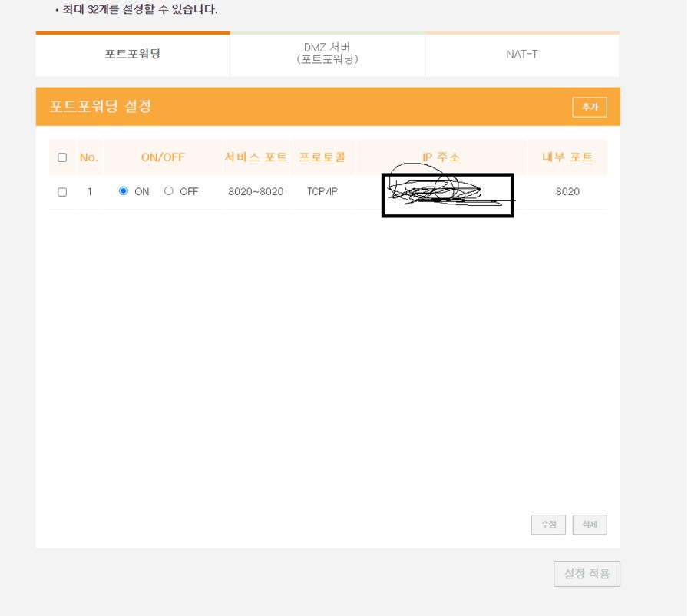Click the 삭제 (Delete) button

pos(589,525)
